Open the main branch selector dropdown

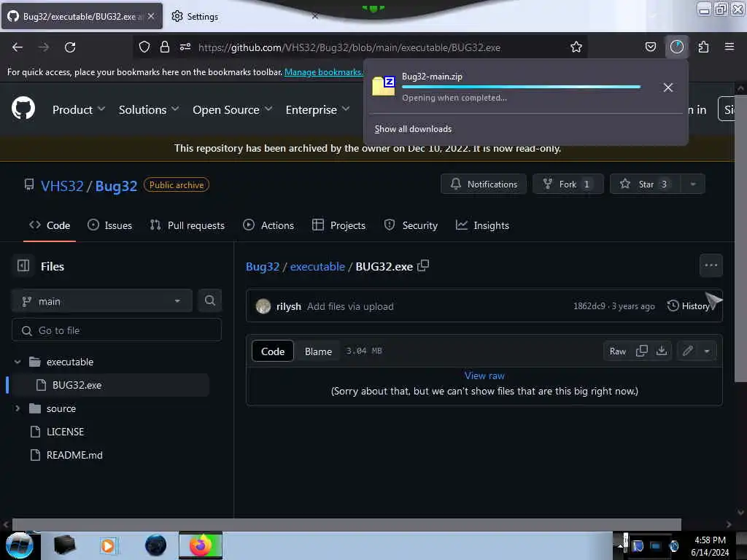point(102,301)
